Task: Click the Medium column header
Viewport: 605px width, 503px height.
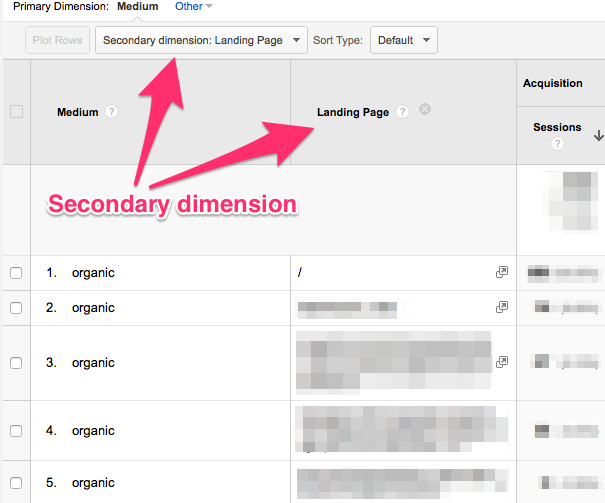Action: point(78,112)
